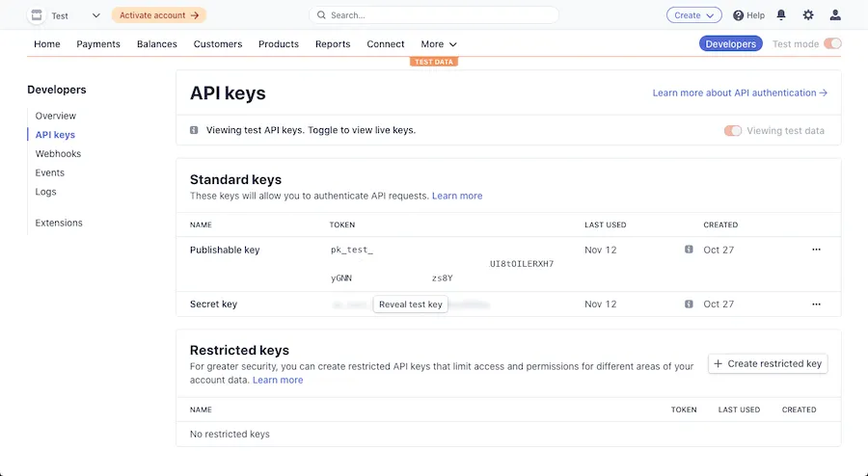Expand the More navigation menu
The height and width of the screenshot is (476, 868).
439,43
